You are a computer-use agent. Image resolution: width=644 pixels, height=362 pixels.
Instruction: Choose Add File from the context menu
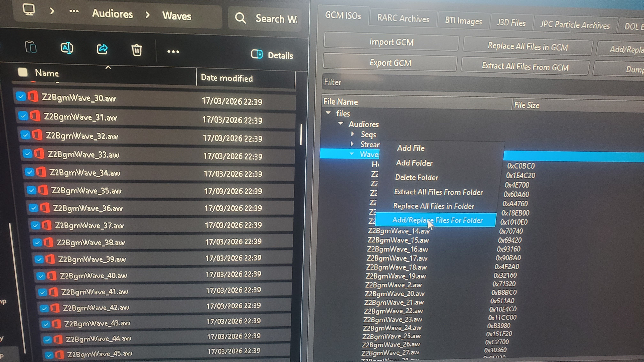411,148
